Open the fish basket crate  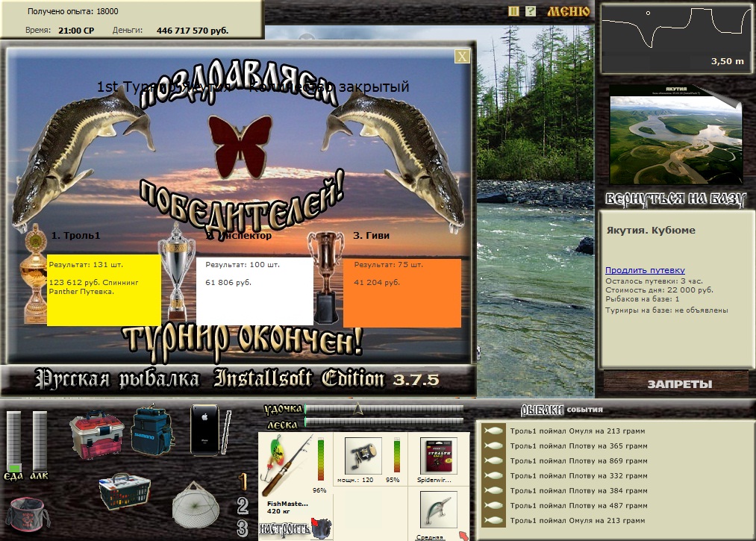tap(125, 491)
